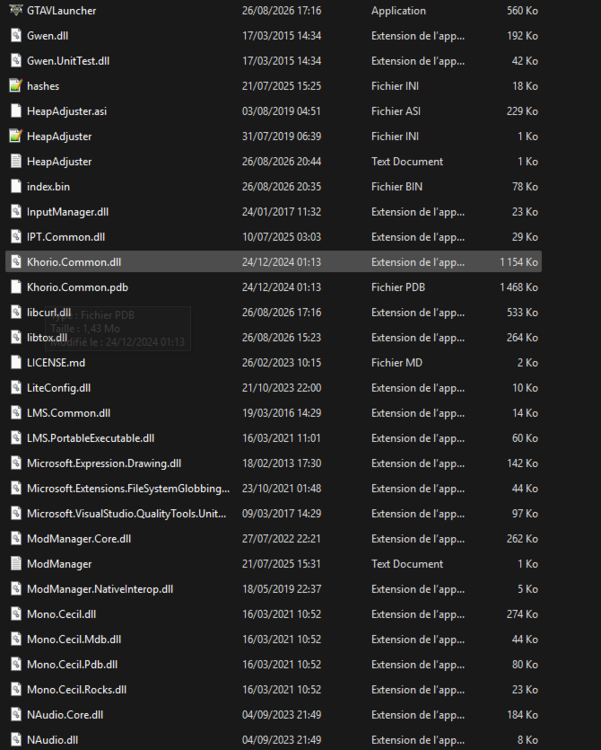601x750 pixels.
Task: Click the InputManager.dll file icon
Action: coord(16,212)
